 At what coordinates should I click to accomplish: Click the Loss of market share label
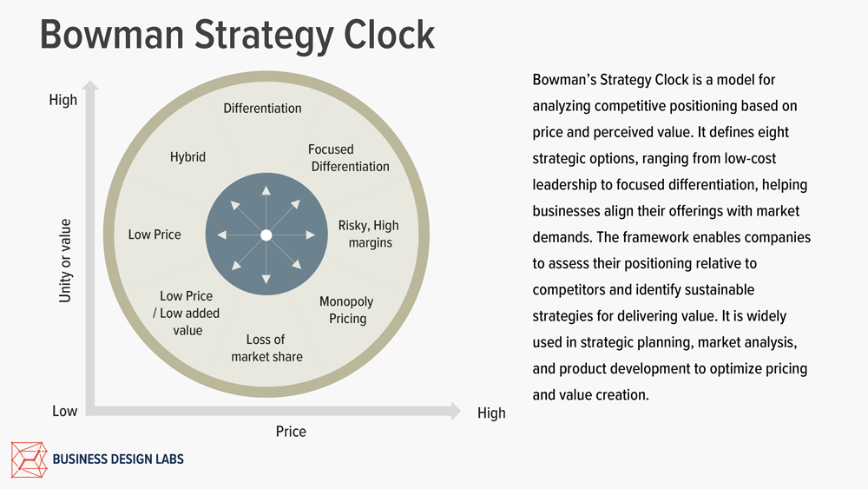point(266,347)
